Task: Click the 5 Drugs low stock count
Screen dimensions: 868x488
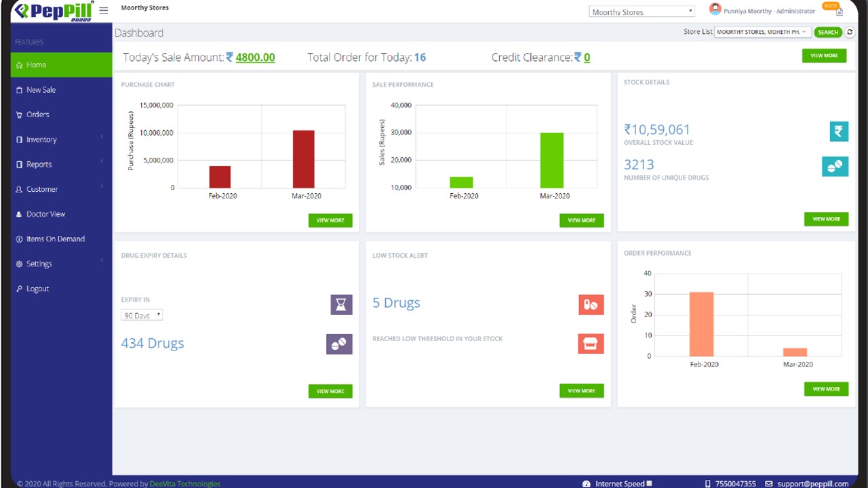Action: (396, 303)
